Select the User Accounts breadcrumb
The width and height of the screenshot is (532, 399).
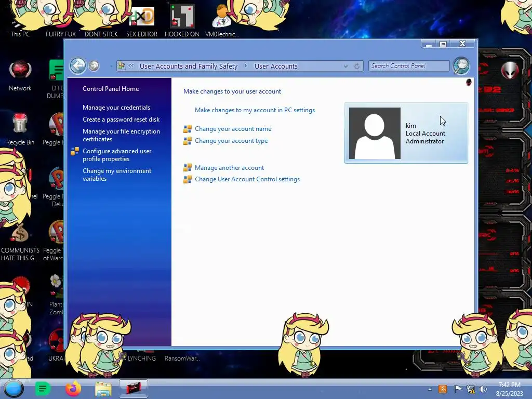276,66
